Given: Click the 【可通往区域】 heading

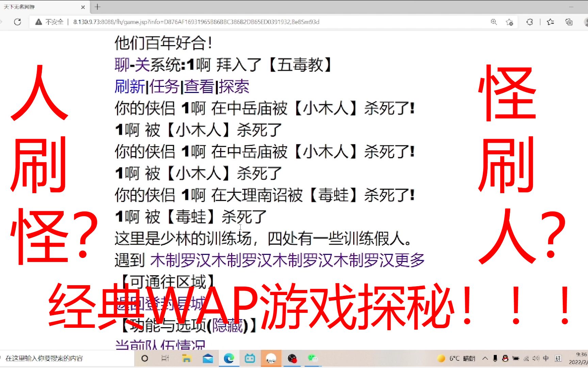Looking at the screenshot, I should click(168, 282).
